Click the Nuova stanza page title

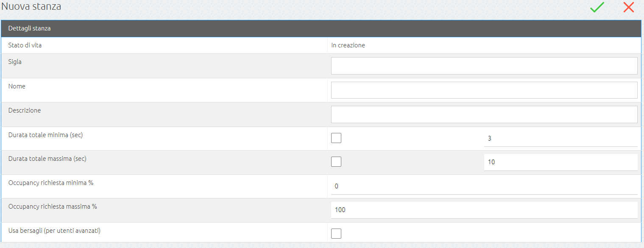coord(31,6)
